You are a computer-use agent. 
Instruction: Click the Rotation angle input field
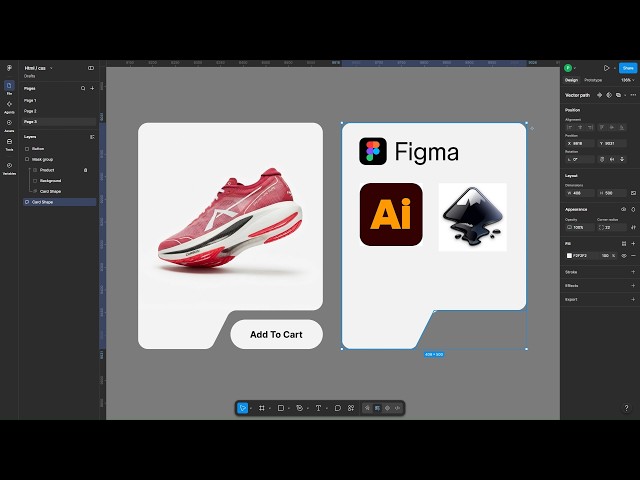[x=580, y=159]
